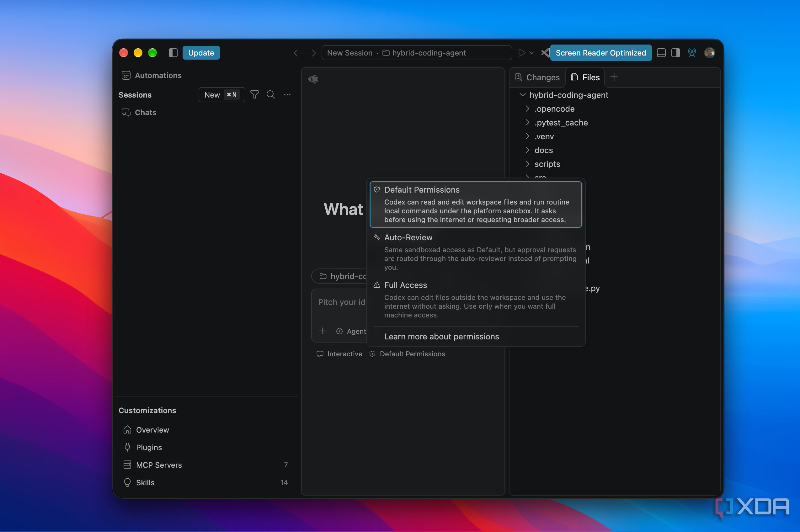Click the run play icon
The width and height of the screenshot is (800, 532).
click(x=522, y=53)
